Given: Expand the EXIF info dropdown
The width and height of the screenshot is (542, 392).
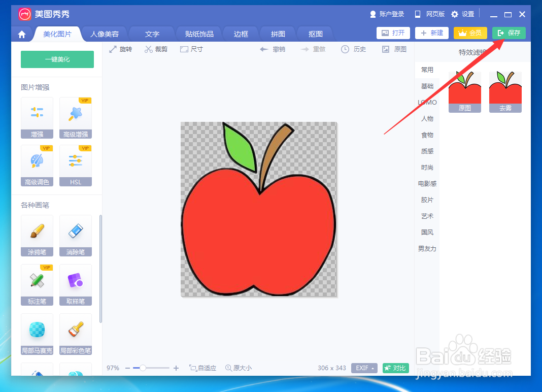Looking at the screenshot, I should pos(364,368).
